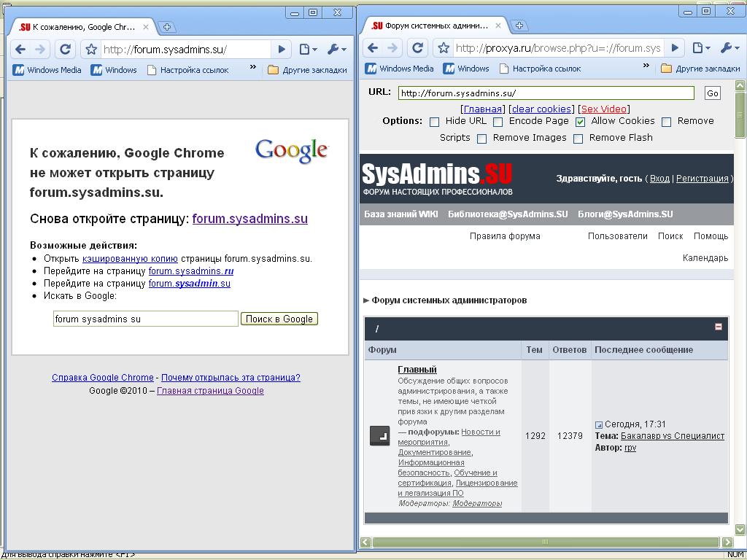Collapse the forum category with the red minus
Screen dimensions: 747x560
pos(719,327)
